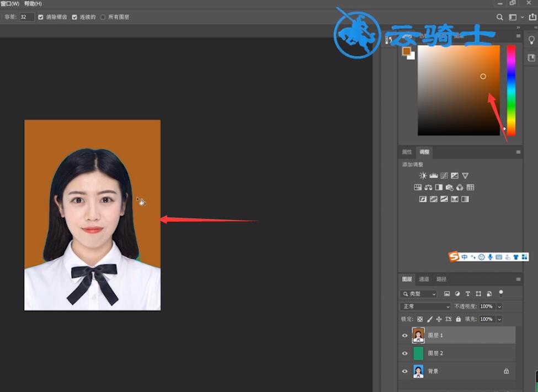Filter layers by shape layers icon
The image size is (538, 392).
tap(478, 293)
